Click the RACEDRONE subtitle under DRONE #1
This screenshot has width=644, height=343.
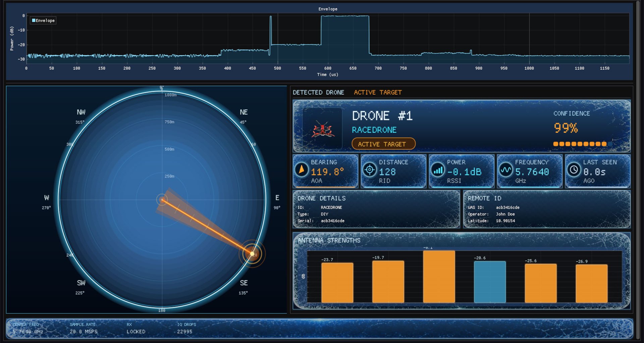pyautogui.click(x=374, y=130)
